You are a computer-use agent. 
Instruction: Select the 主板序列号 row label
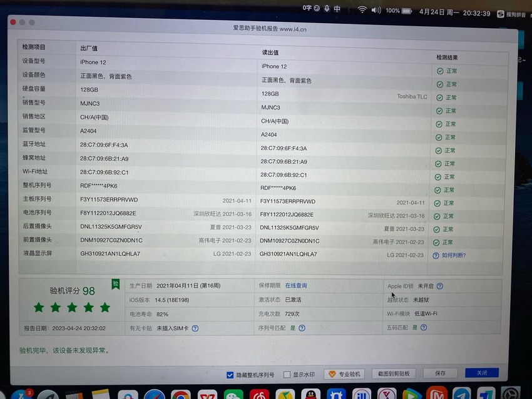[x=37, y=199]
